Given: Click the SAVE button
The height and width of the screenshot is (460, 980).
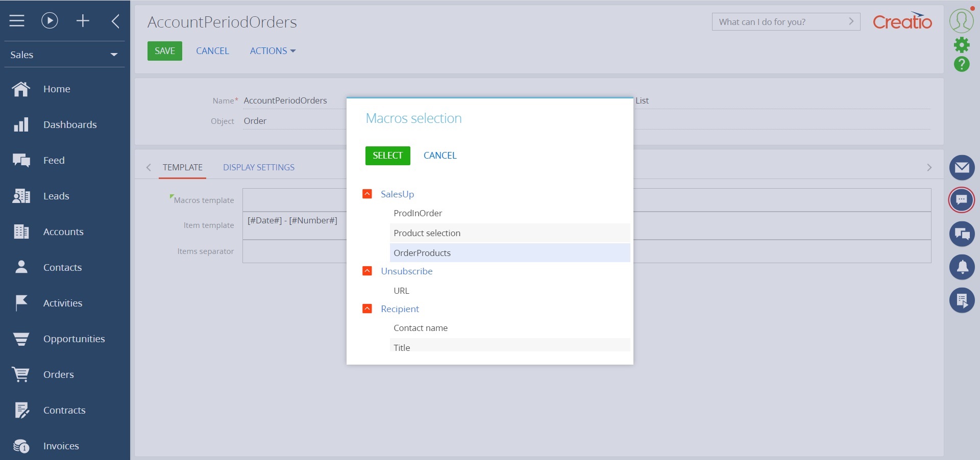Looking at the screenshot, I should click(x=164, y=50).
